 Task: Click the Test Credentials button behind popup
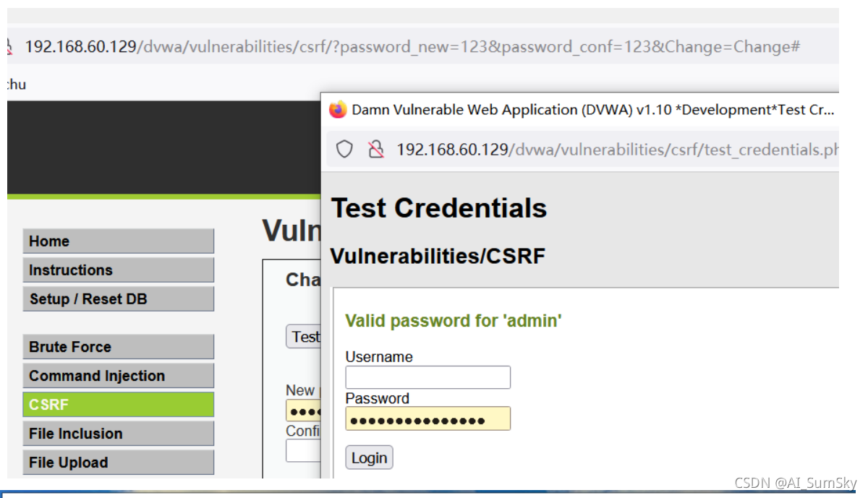pos(304,337)
